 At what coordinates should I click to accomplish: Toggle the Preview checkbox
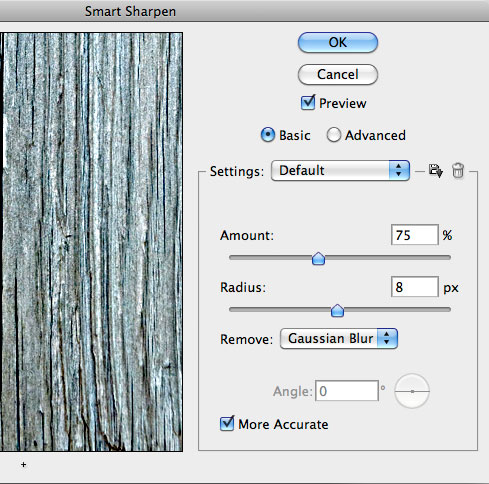(x=308, y=103)
